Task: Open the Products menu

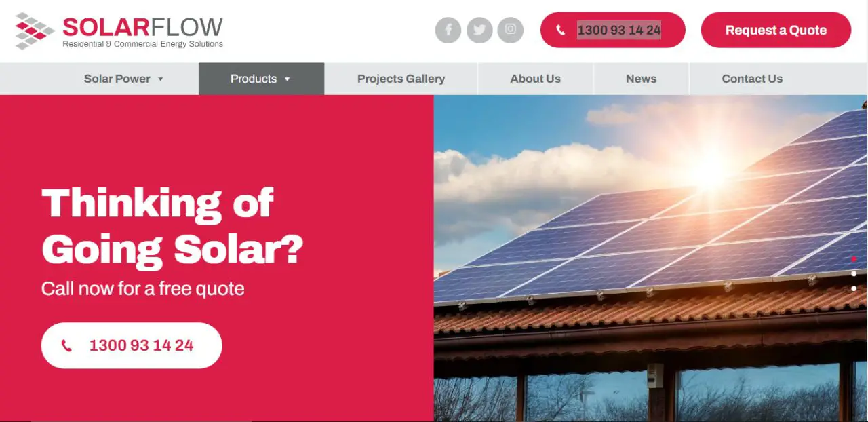Action: [x=261, y=79]
